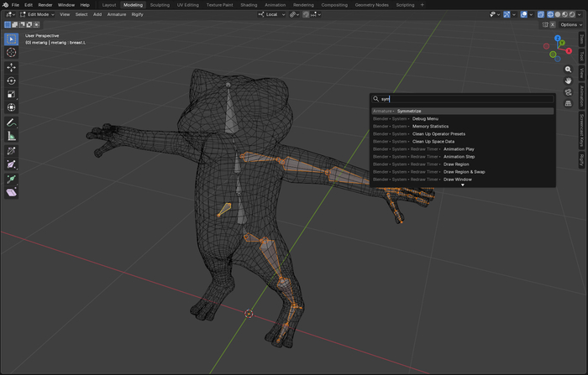The image size is (588, 375).
Task: Open the Local transform orientation dropdown
Action: tap(271, 14)
